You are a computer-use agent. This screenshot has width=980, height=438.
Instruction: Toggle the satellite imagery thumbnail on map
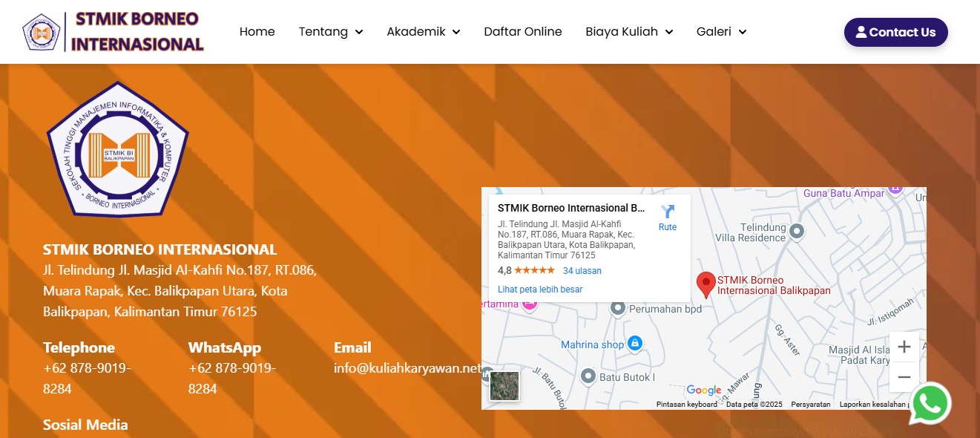tap(504, 386)
